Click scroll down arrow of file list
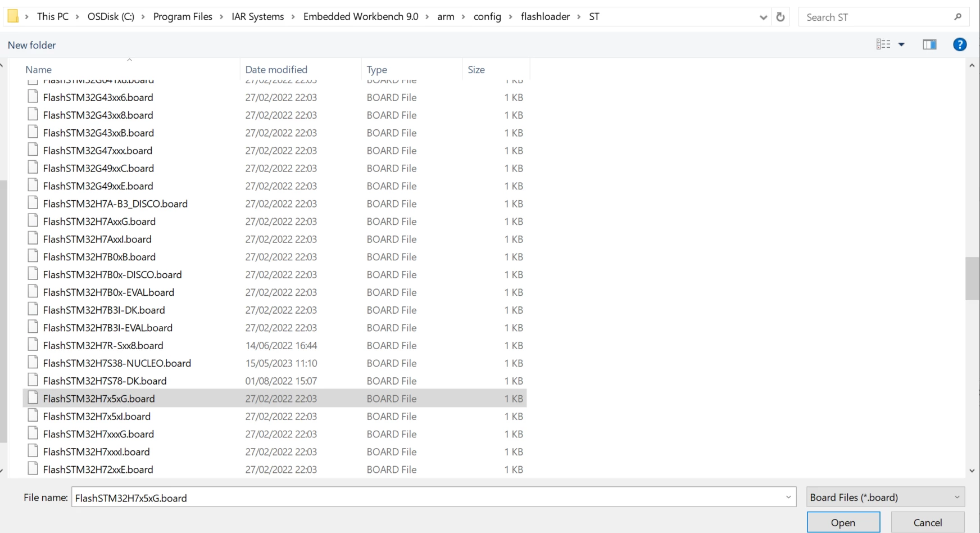This screenshot has height=533, width=980. 972,471
